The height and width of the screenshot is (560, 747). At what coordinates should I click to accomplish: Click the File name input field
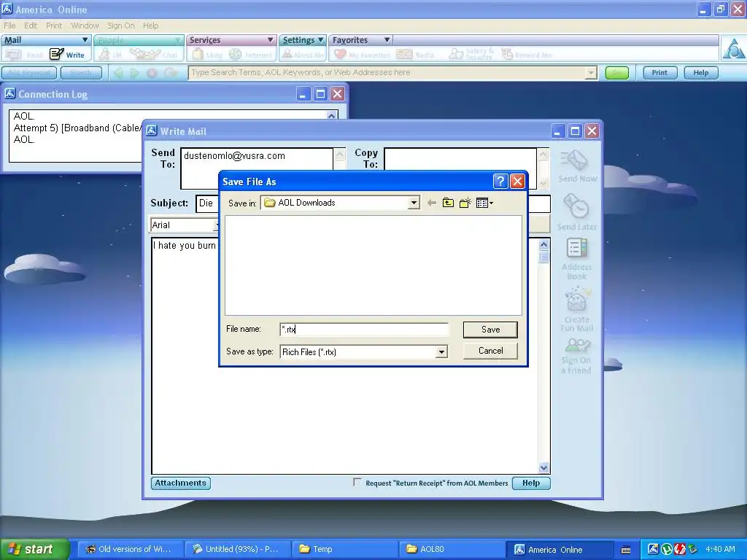pyautogui.click(x=364, y=329)
